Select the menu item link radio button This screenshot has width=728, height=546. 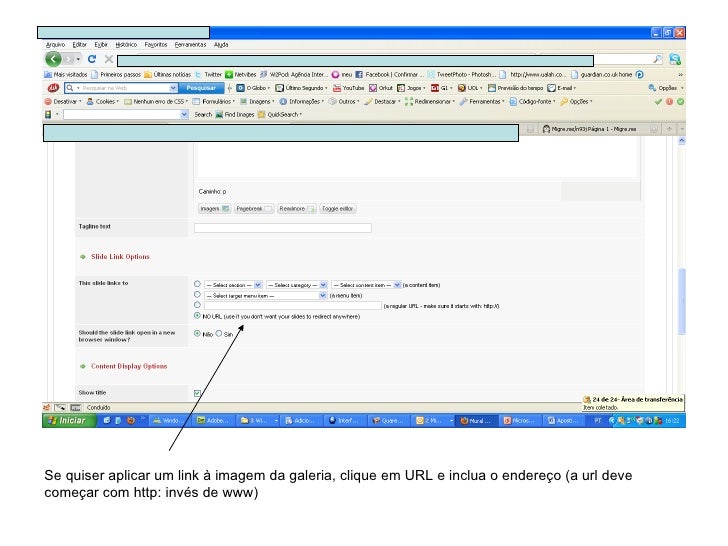197,295
